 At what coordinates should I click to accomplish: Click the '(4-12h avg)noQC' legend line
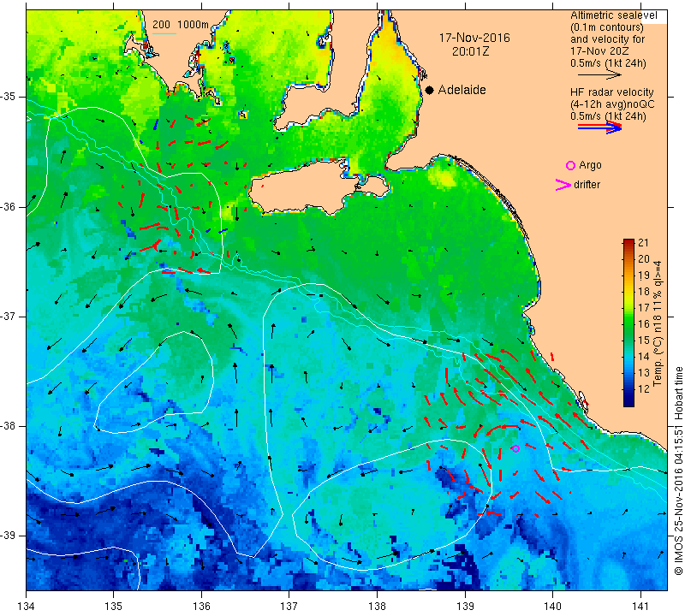(x=612, y=104)
